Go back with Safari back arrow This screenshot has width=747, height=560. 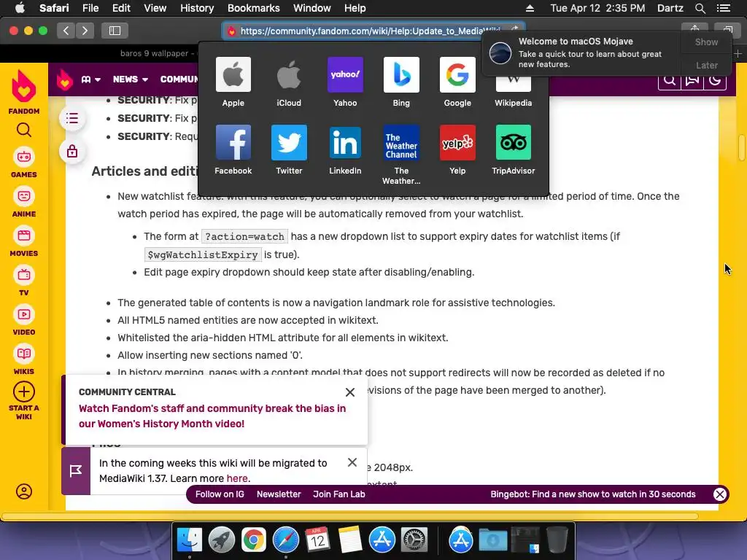click(66, 31)
